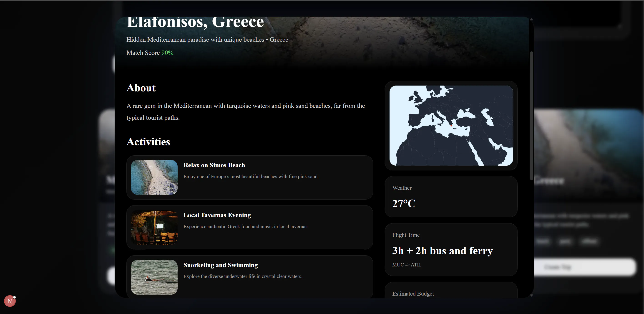This screenshot has width=644, height=314.
Task: Click the Weather 27°C value
Action: [403, 203]
